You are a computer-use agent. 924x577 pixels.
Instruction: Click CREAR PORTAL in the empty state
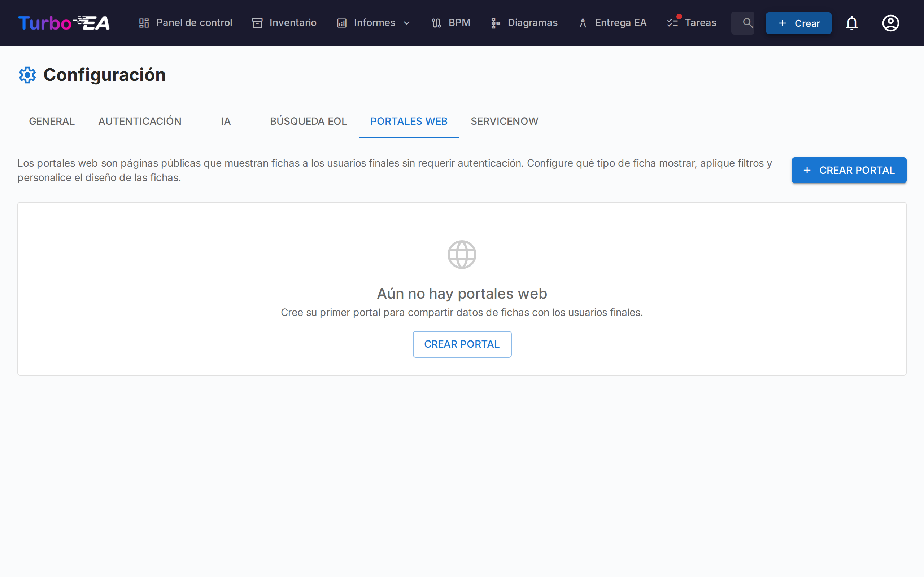[462, 344]
